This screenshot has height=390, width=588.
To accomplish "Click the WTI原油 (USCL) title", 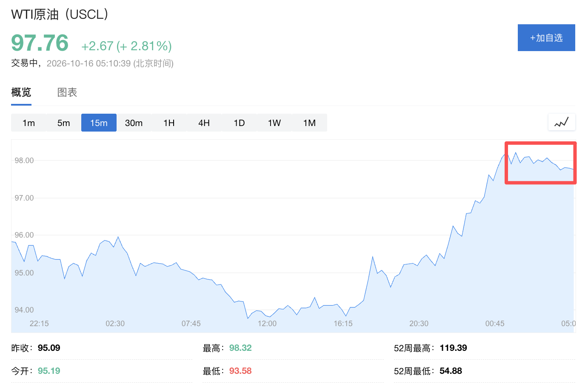I will tap(60, 14).
